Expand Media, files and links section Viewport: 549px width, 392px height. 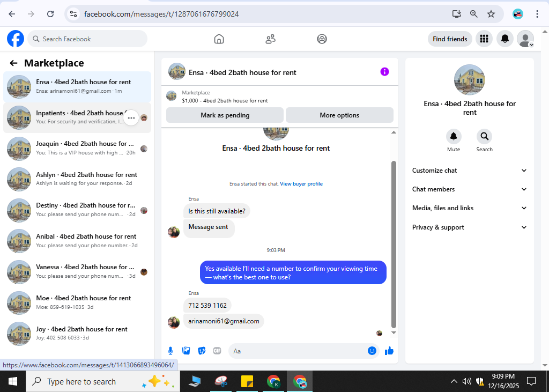[470, 208]
